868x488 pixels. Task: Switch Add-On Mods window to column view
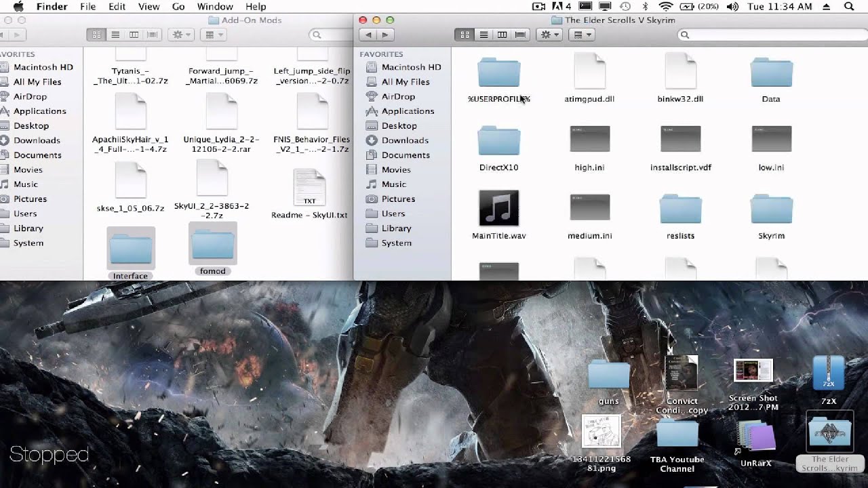[x=134, y=35]
